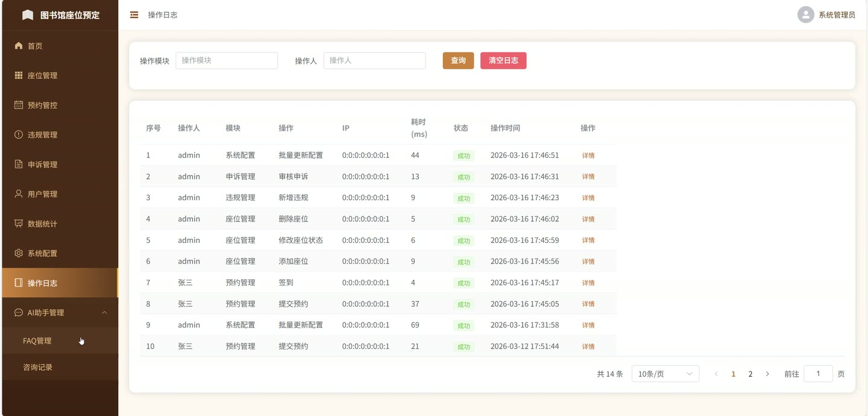Click the person icon beside 用户管理
The height and width of the screenshot is (416, 868).
(18, 194)
